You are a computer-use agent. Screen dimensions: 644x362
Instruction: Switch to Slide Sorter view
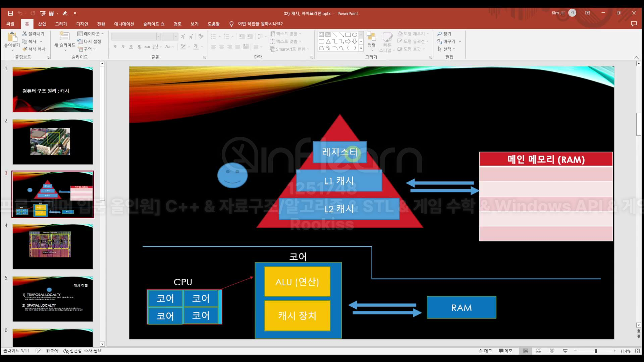tap(539, 351)
